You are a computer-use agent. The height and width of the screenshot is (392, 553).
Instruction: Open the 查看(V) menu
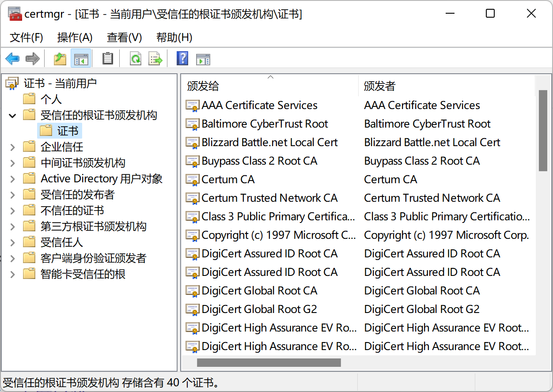(x=125, y=38)
